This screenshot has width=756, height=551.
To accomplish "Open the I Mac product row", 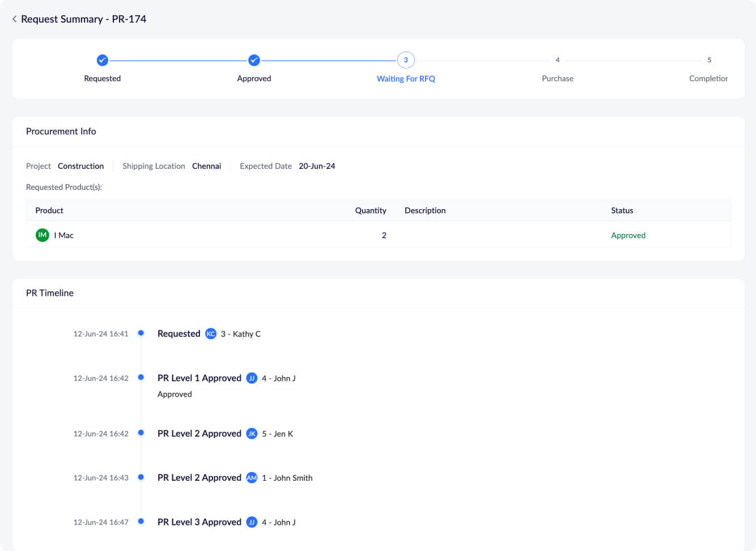I will [64, 235].
